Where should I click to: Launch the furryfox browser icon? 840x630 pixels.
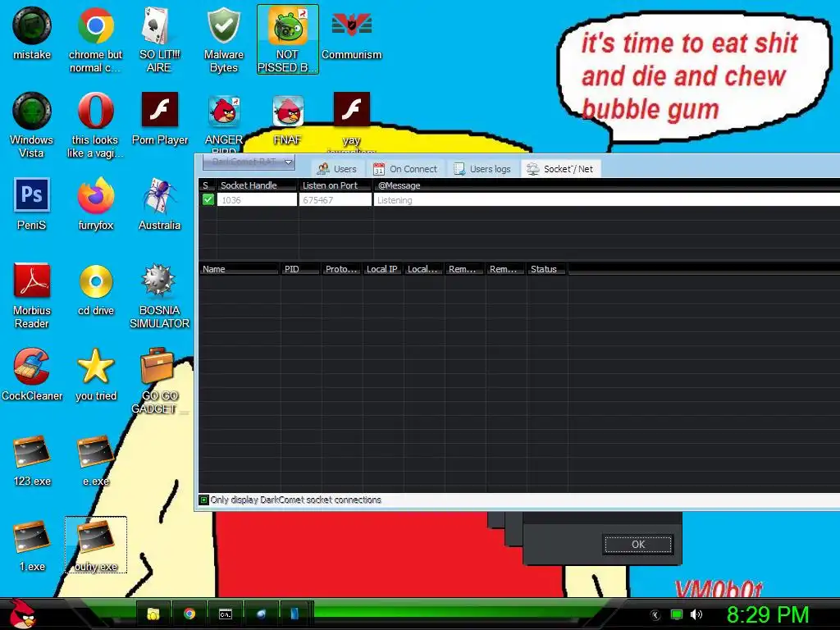95,204
